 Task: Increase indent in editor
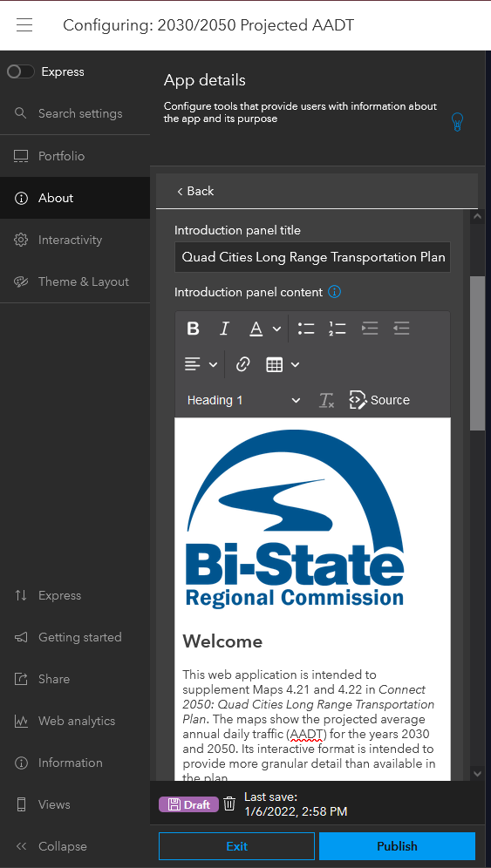pyautogui.click(x=370, y=329)
